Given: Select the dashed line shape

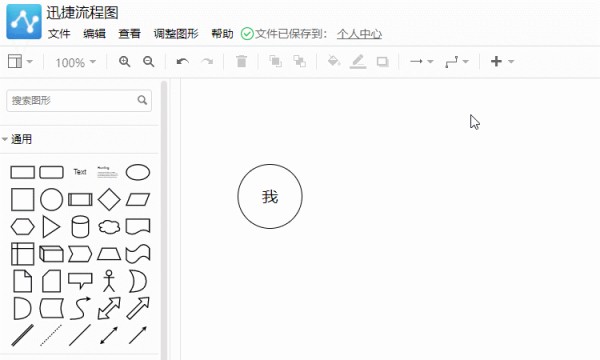Looking at the screenshot, I should pos(51,336).
